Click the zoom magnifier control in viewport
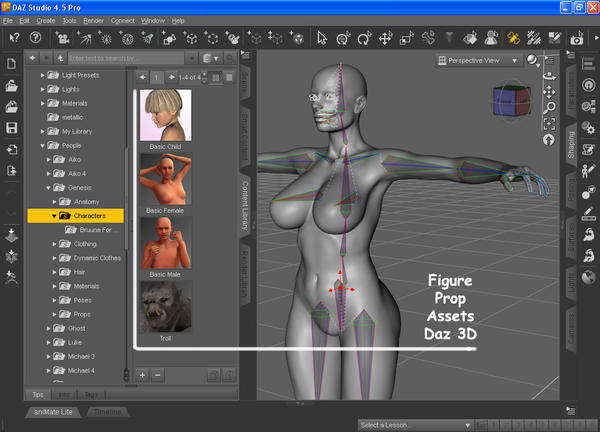This screenshot has width=600, height=432. click(x=549, y=108)
